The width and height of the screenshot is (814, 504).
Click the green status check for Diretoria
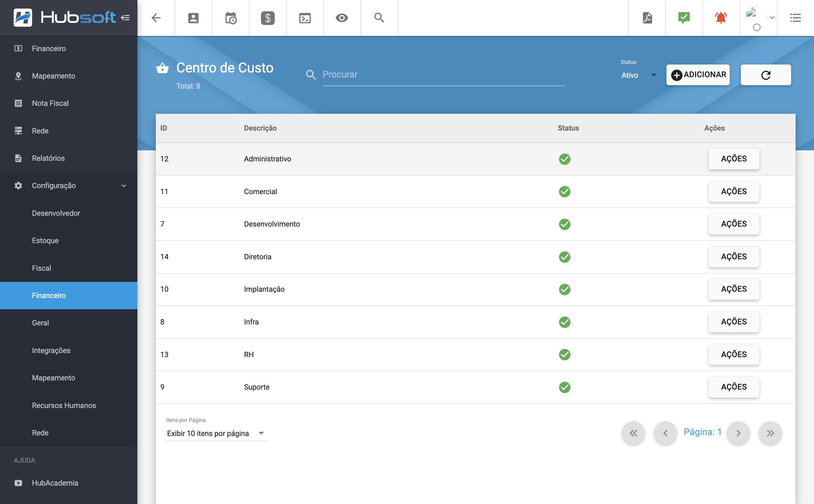[x=565, y=257]
